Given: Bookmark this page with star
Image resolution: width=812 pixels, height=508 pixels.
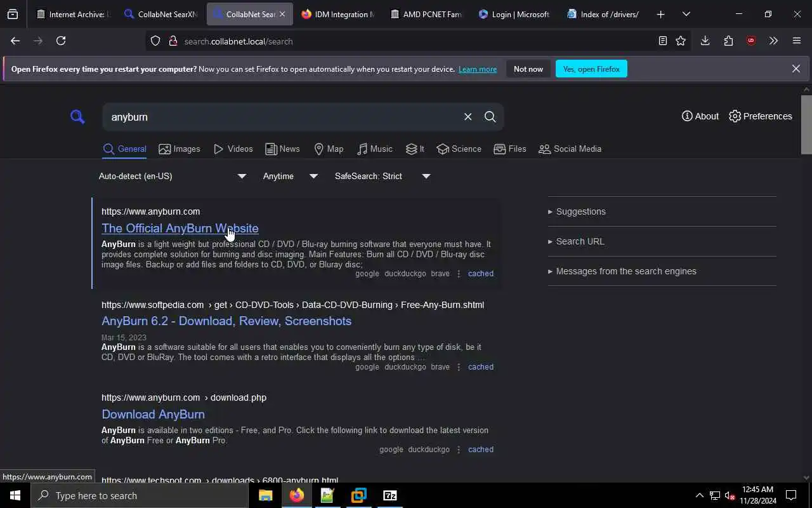Looking at the screenshot, I should tap(681, 41).
